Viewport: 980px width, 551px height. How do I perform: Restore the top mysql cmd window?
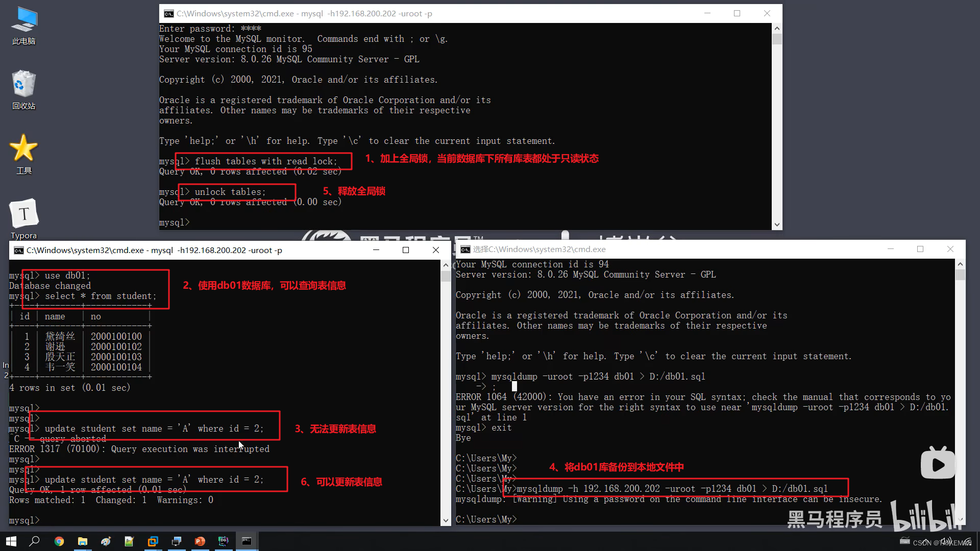click(737, 13)
